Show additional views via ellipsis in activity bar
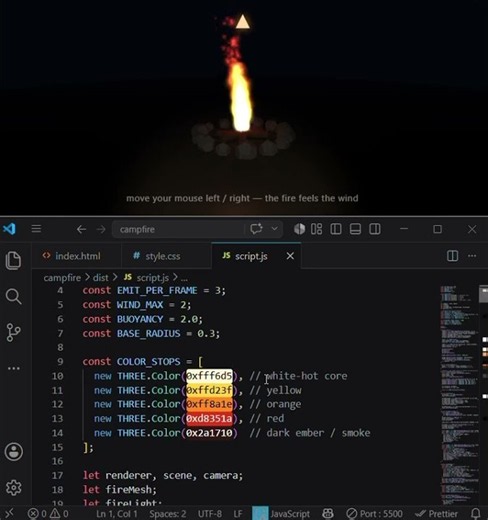The width and height of the screenshot is (488, 520). (x=14, y=368)
